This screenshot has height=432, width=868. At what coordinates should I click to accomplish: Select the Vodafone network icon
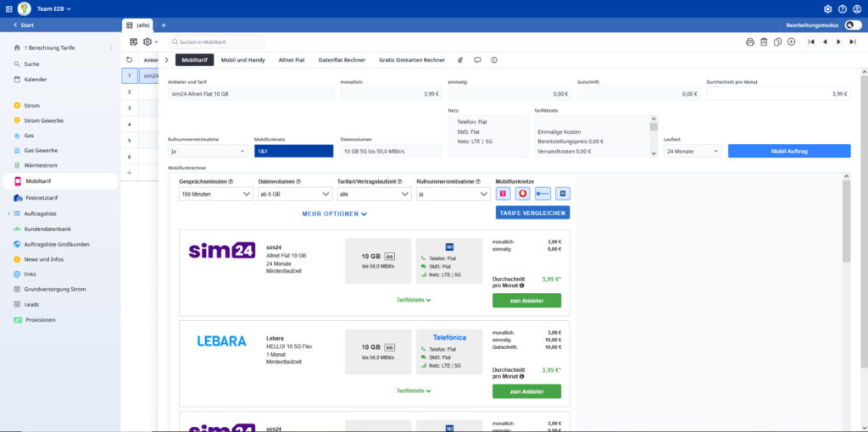522,194
